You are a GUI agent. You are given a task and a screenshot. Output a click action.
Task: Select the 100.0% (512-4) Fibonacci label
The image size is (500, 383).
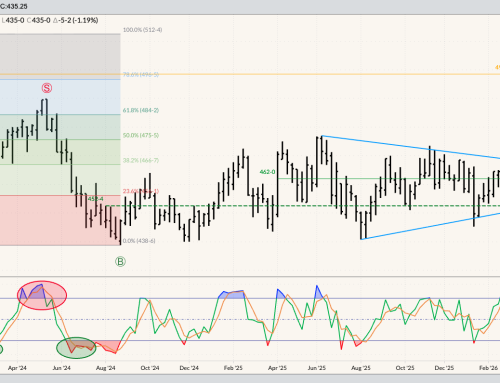click(142, 30)
